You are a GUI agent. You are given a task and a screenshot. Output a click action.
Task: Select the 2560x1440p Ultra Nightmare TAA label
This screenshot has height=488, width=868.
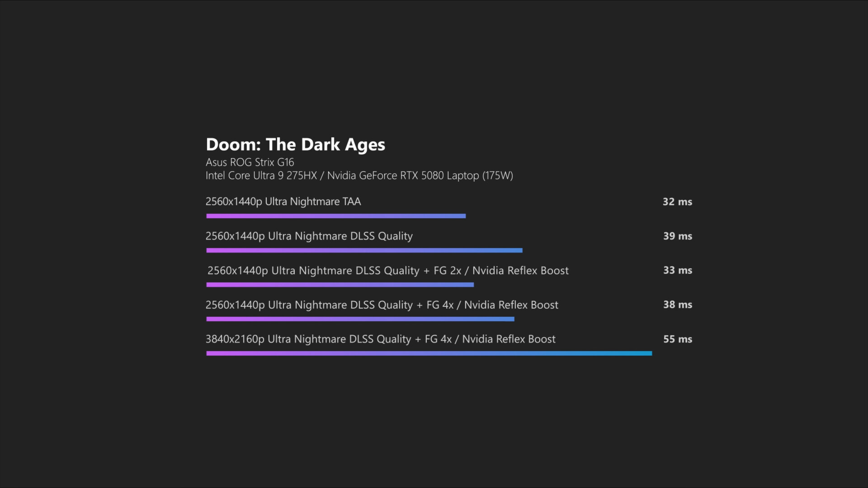coord(283,202)
